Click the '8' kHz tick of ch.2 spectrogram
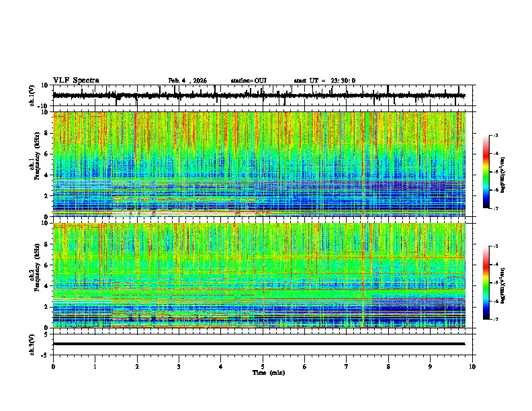This screenshot has height=411, width=532. (46, 244)
